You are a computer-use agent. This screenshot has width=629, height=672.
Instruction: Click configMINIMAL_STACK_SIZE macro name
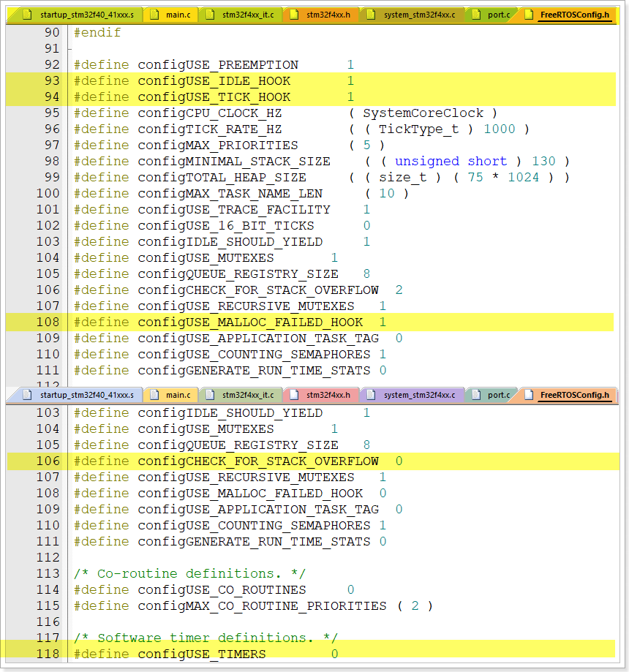234,161
